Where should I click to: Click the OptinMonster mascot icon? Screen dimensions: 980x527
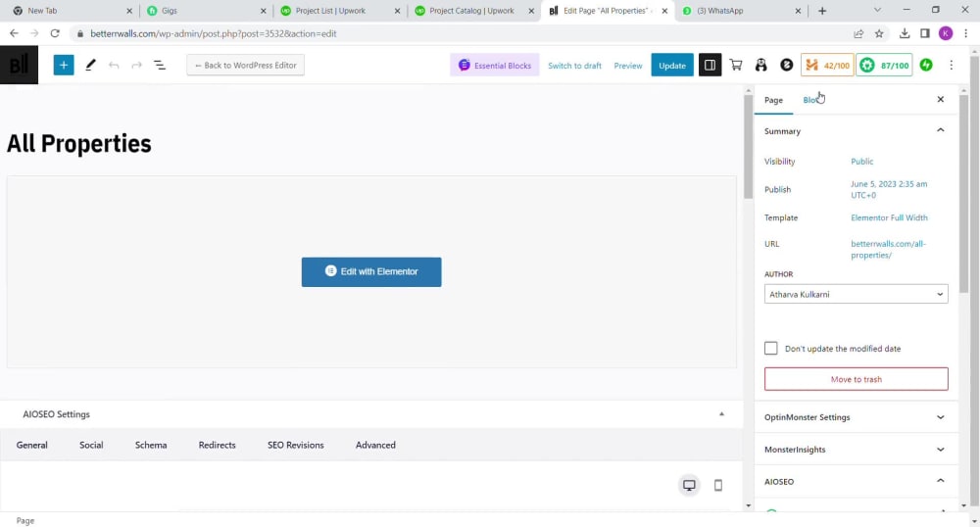760,65
